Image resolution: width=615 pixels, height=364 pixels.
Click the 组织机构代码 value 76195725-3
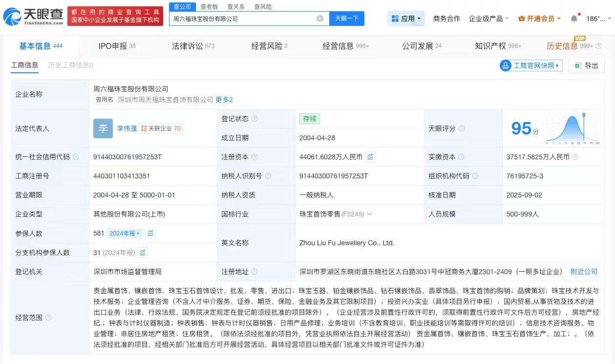pyautogui.click(x=525, y=176)
